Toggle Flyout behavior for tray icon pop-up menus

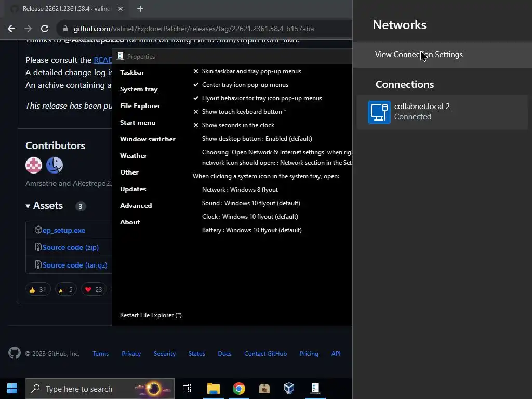pos(258,98)
